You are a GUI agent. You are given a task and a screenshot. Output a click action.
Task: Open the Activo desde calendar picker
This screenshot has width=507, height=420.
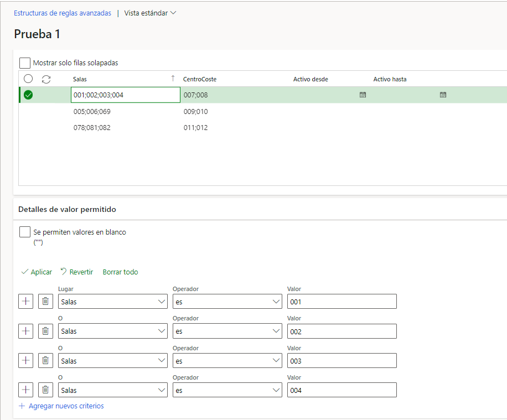tap(363, 95)
